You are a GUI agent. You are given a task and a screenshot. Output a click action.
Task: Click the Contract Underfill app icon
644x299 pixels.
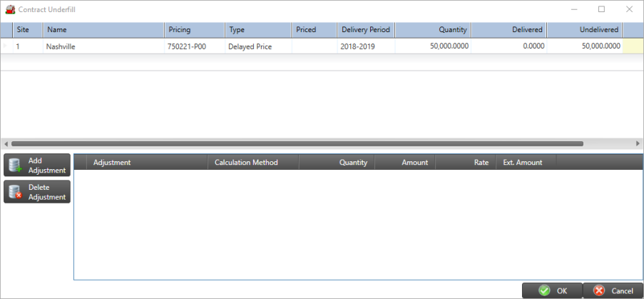coord(10,9)
